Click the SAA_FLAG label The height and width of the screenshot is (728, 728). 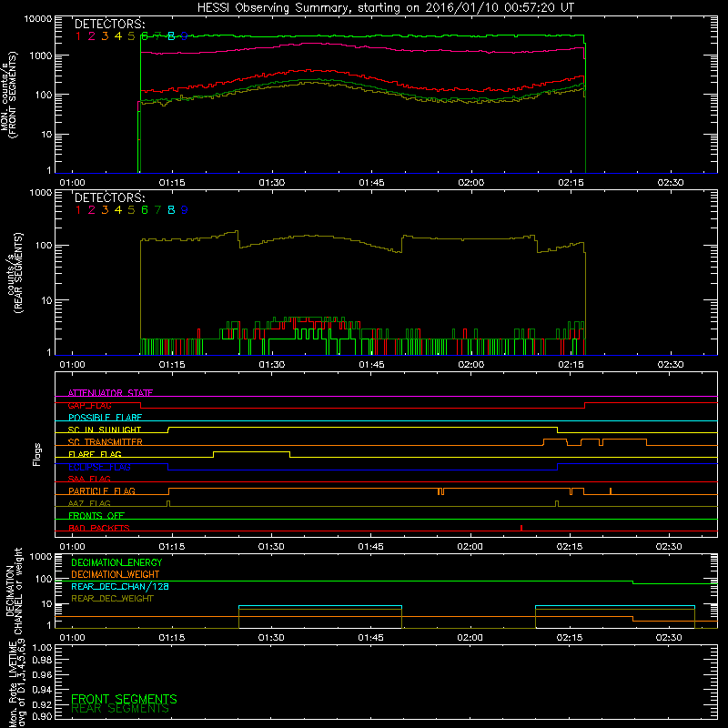tap(89, 479)
